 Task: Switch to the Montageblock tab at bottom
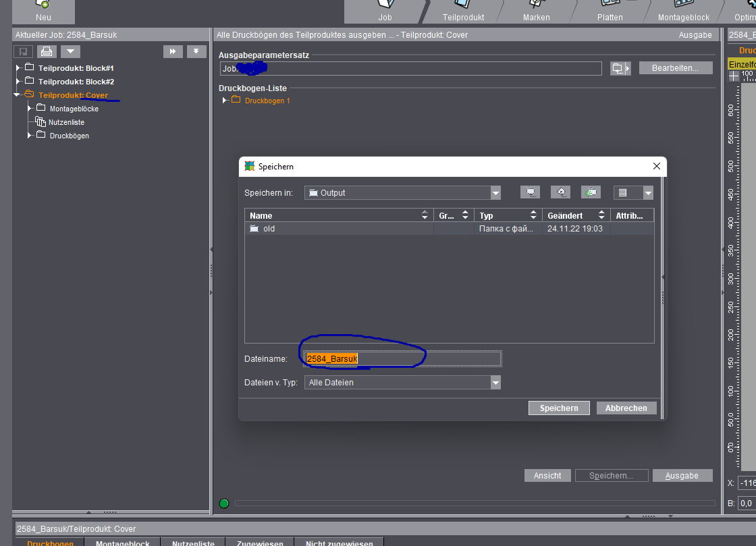tap(122, 543)
